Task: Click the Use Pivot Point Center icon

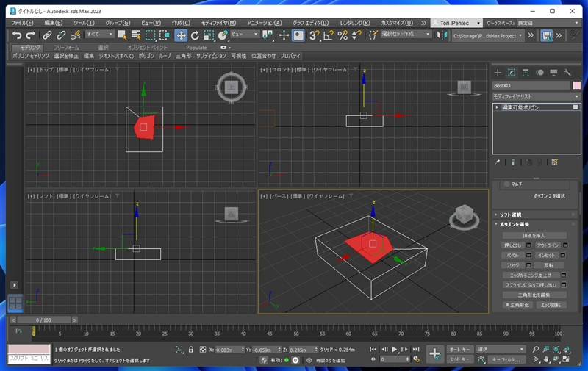Action: [268, 35]
